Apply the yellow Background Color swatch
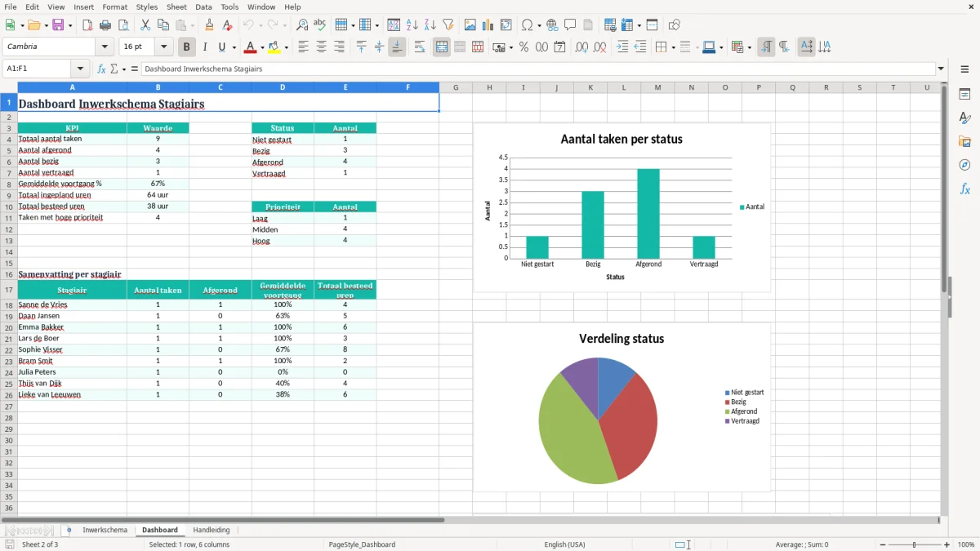980x551 pixels. click(274, 47)
